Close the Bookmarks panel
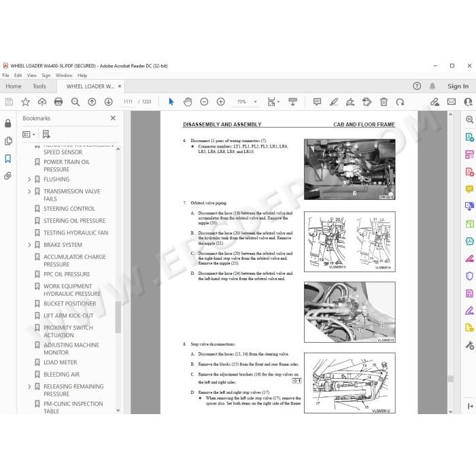Image resolution: width=476 pixels, height=476 pixels. [x=113, y=118]
